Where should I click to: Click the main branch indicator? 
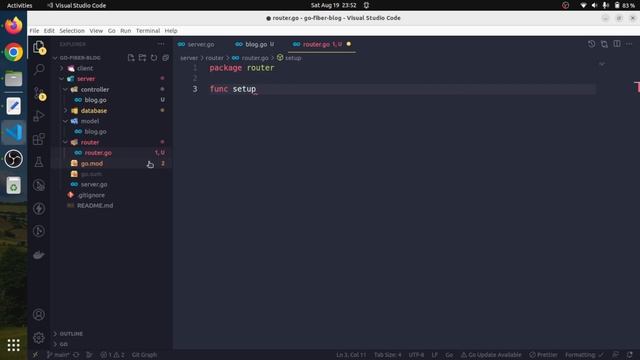tap(58, 355)
